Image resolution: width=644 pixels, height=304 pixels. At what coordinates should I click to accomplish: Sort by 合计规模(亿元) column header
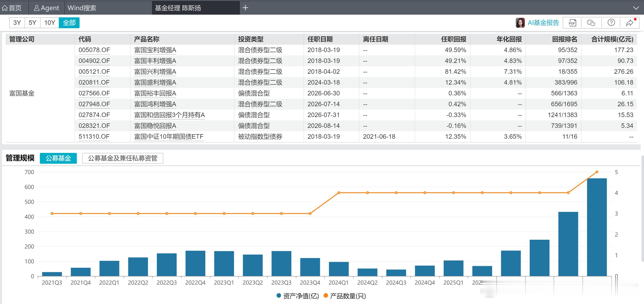[612, 39]
